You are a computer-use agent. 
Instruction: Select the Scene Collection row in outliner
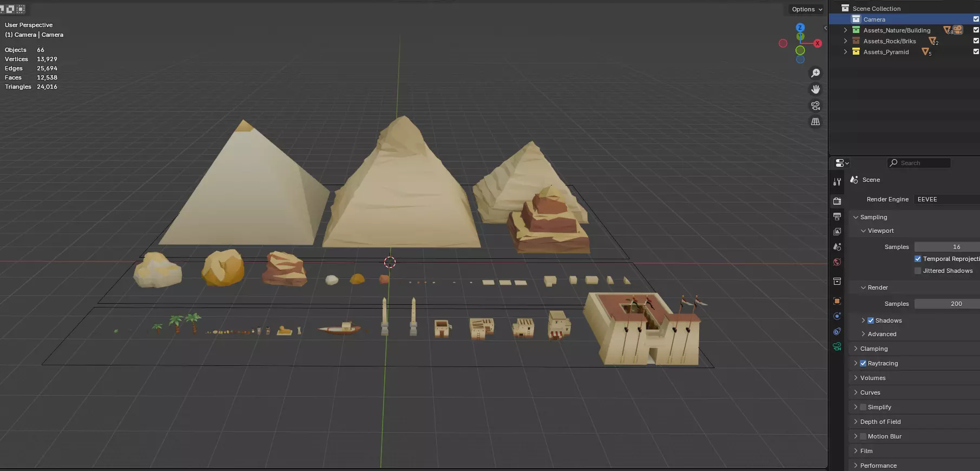[905, 8]
